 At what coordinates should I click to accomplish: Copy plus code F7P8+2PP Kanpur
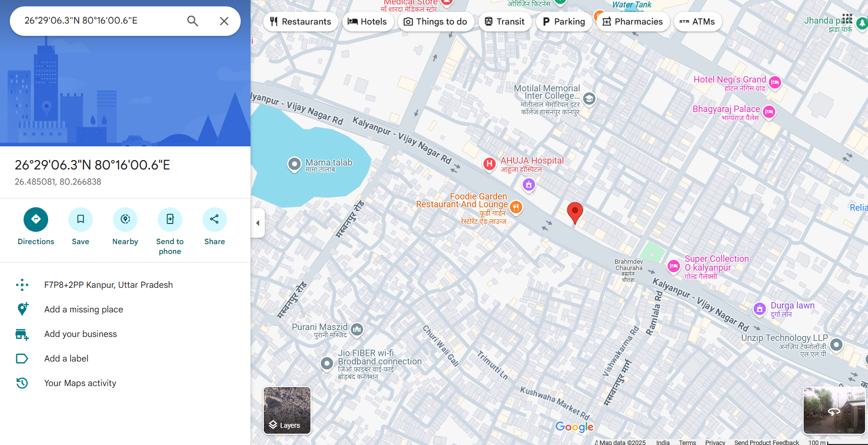pyautogui.click(x=109, y=285)
